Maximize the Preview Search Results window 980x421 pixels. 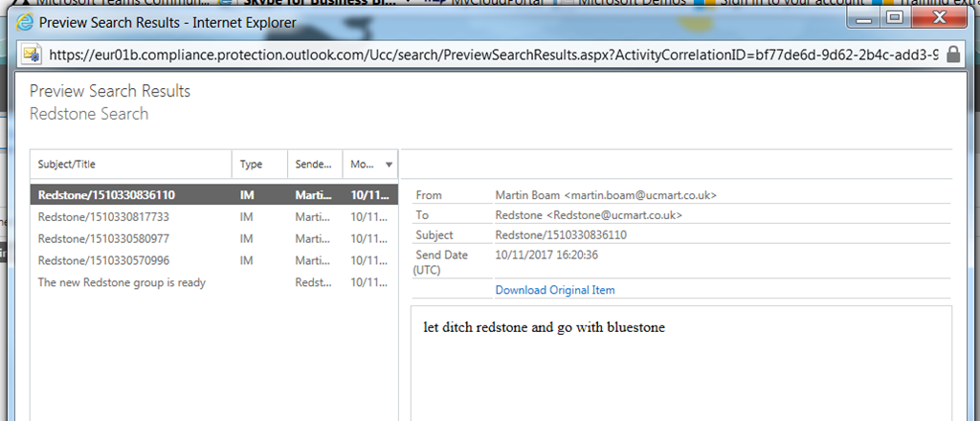(x=895, y=18)
